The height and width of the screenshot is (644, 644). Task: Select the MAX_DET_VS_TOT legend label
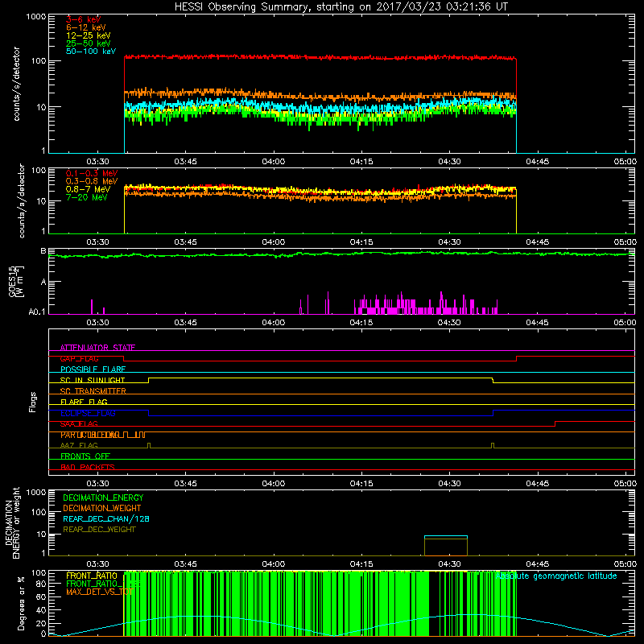[99, 592]
